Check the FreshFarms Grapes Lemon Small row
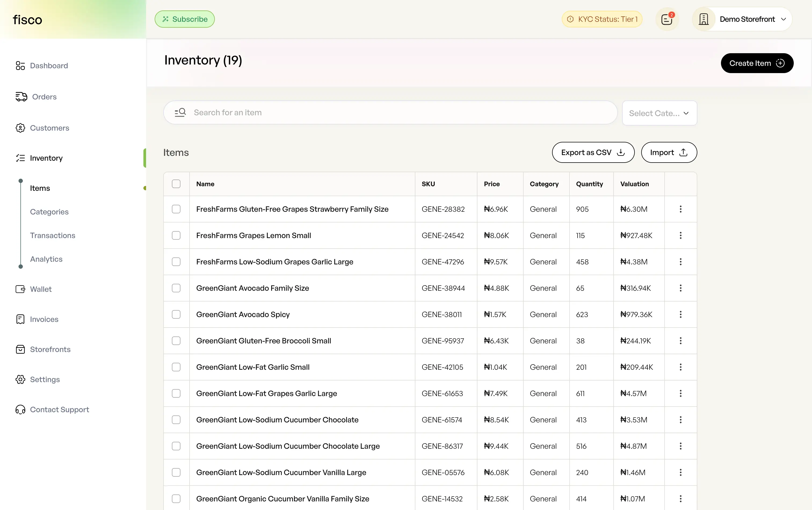 pos(176,235)
